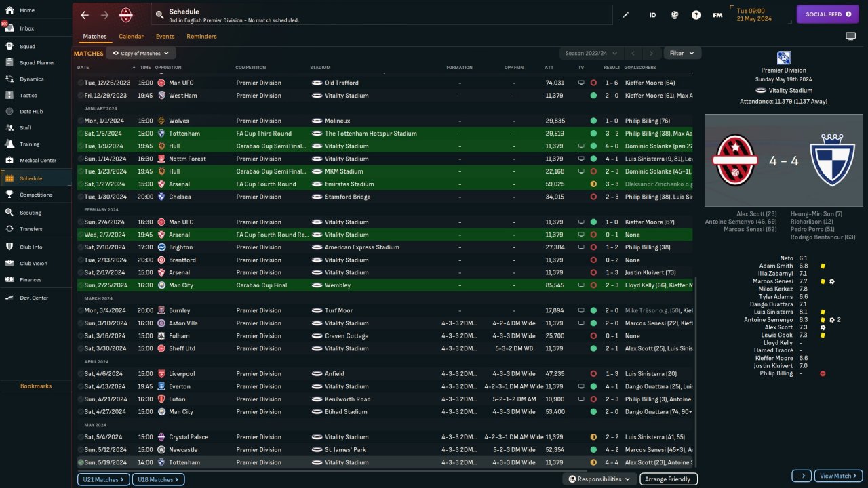The width and height of the screenshot is (868, 488).
Task: Open the help question mark icon
Action: pos(696,15)
